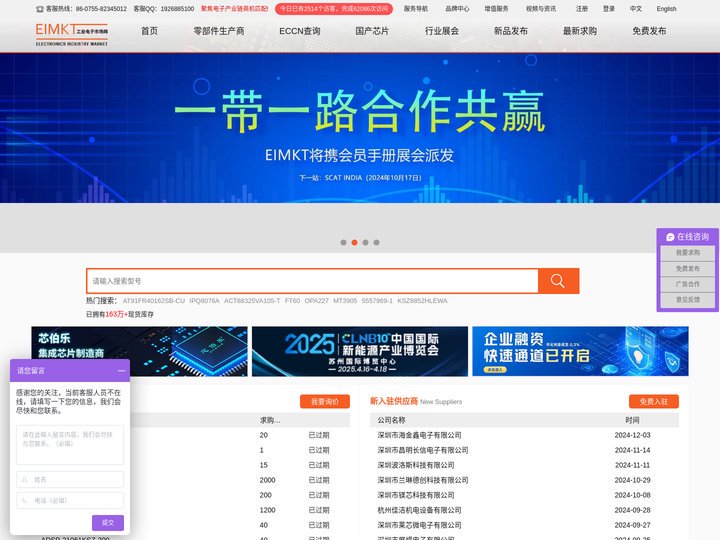Click the 登录 link
Image resolution: width=720 pixels, height=540 pixels.
609,9
